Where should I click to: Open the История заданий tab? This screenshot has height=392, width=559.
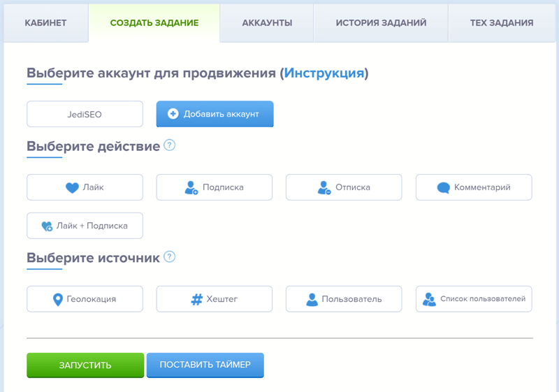click(381, 23)
